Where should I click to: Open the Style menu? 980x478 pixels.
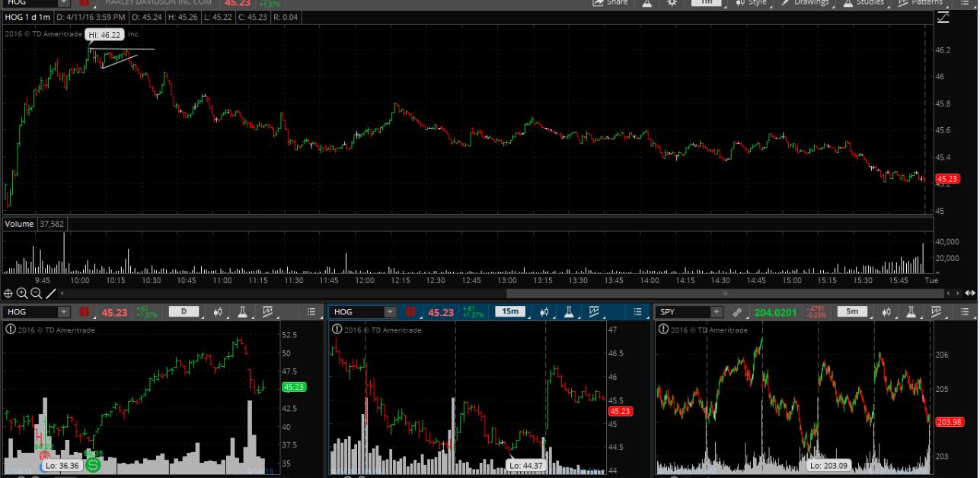click(751, 2)
